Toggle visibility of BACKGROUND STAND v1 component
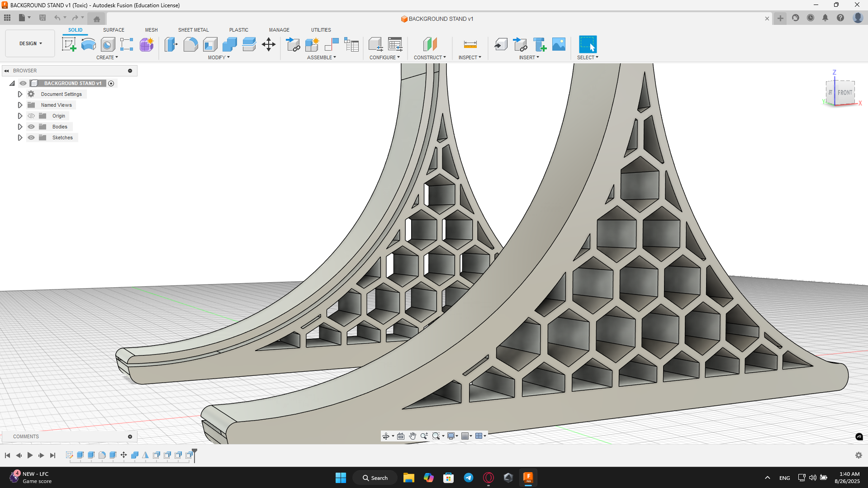Viewport: 868px width, 488px height. click(23, 83)
